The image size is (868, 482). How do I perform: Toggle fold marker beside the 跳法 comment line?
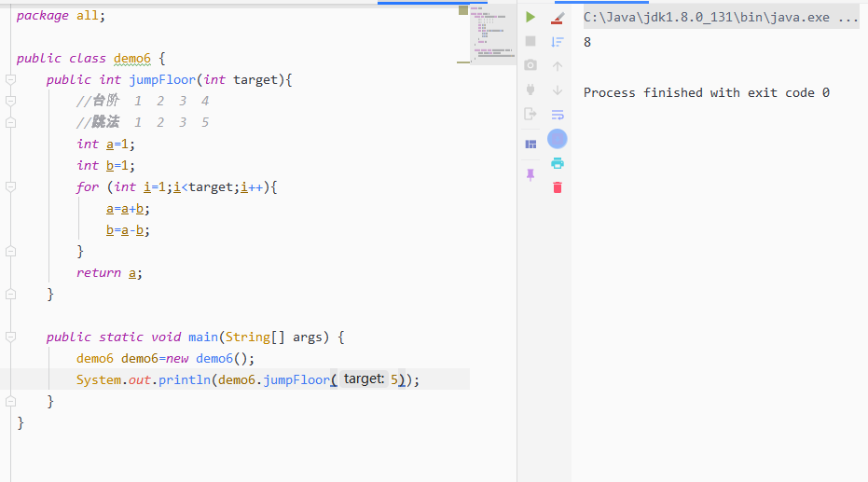(x=10, y=123)
